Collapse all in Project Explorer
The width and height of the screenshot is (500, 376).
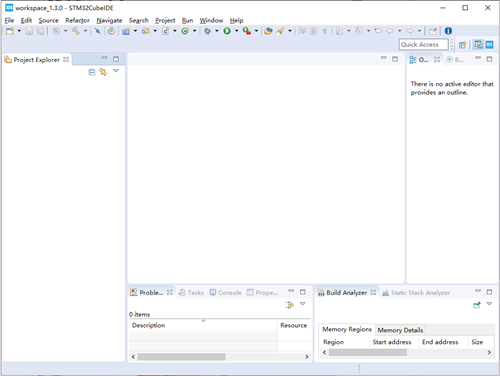pos(92,72)
